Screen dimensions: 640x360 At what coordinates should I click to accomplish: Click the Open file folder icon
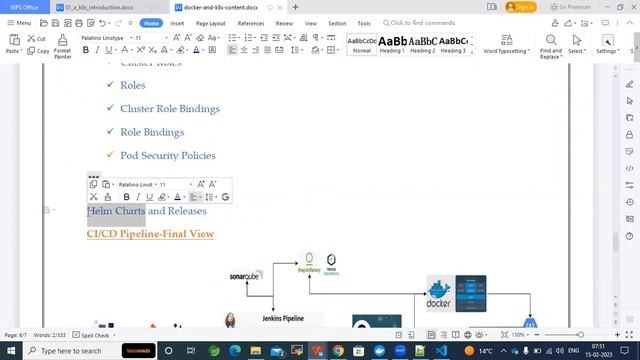[44, 23]
